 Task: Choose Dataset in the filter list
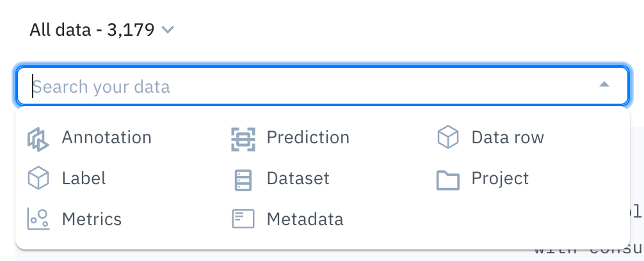click(298, 178)
